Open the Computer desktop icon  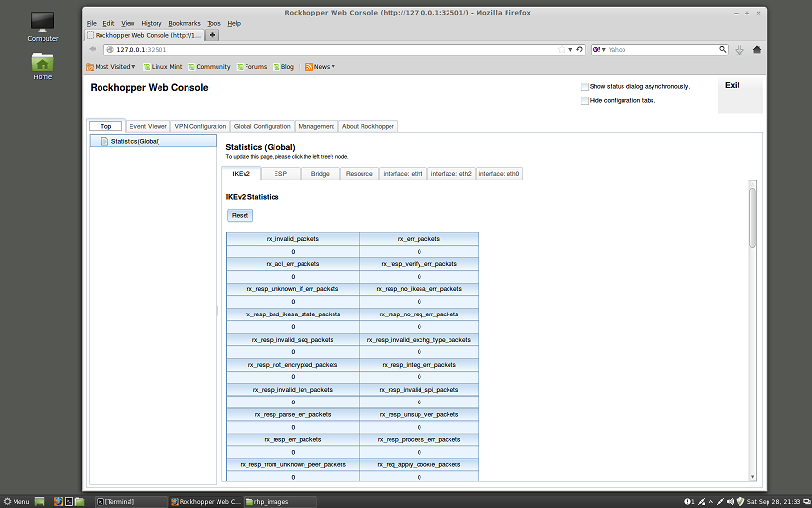[x=43, y=24]
